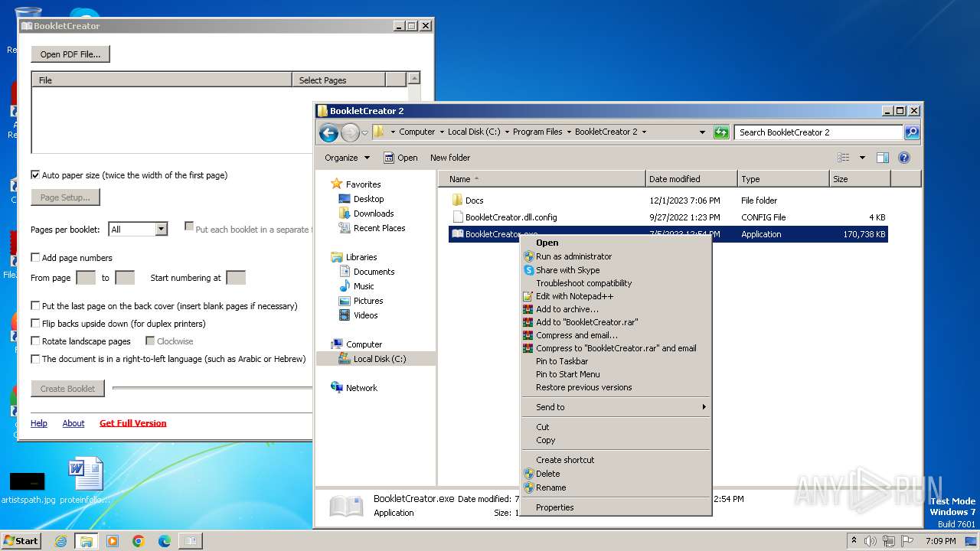This screenshot has height=551, width=980.
Task: Enable Add page numbers checkbox
Action: pos(35,258)
